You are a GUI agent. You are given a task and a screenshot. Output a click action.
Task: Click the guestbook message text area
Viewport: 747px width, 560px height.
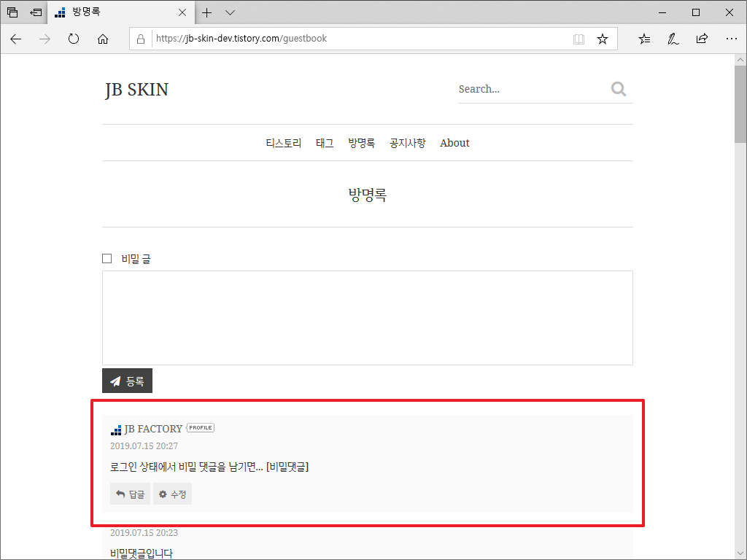pos(368,318)
